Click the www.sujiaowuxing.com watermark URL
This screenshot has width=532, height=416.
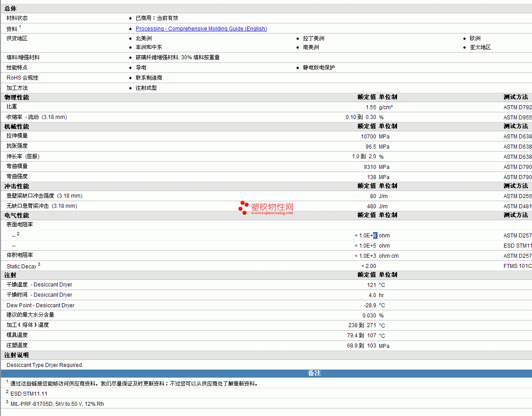pyautogui.click(x=272, y=213)
